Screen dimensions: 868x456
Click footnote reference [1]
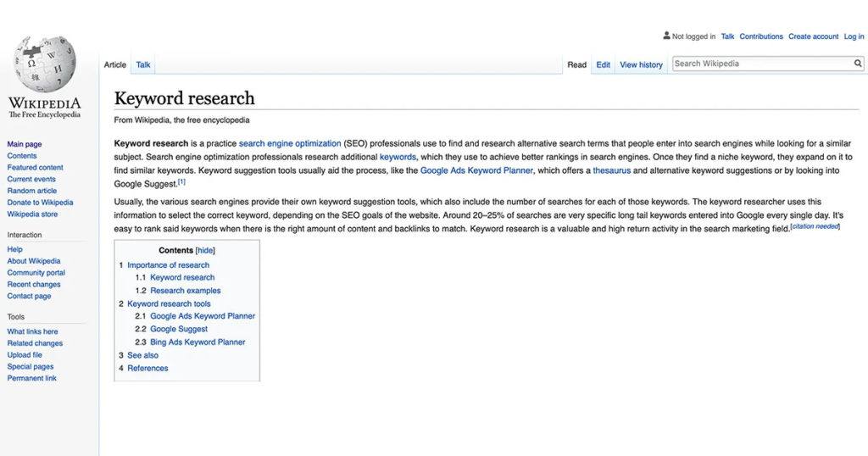pos(181,181)
